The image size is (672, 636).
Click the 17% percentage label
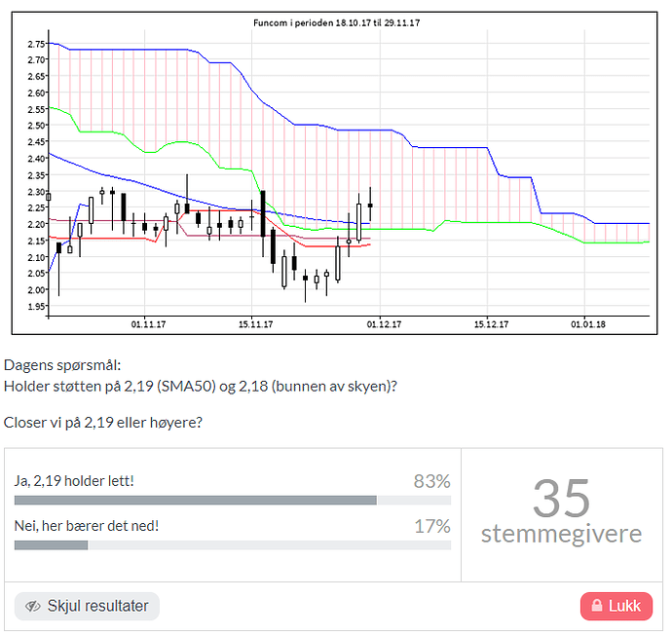(431, 526)
